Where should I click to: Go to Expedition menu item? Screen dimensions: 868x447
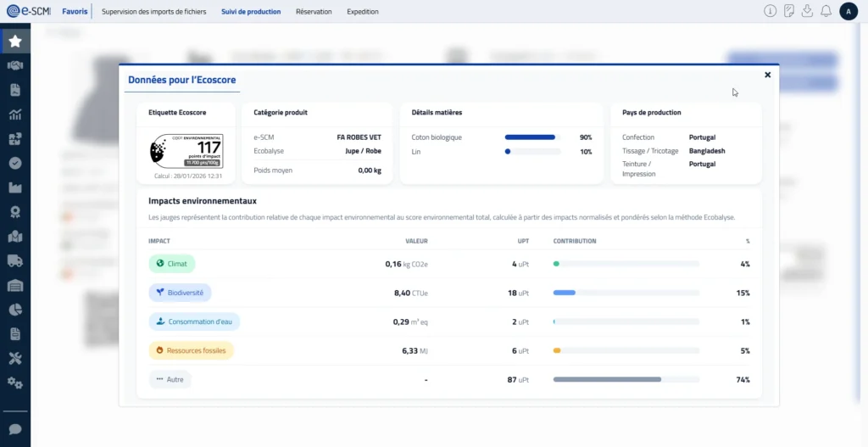pyautogui.click(x=363, y=12)
